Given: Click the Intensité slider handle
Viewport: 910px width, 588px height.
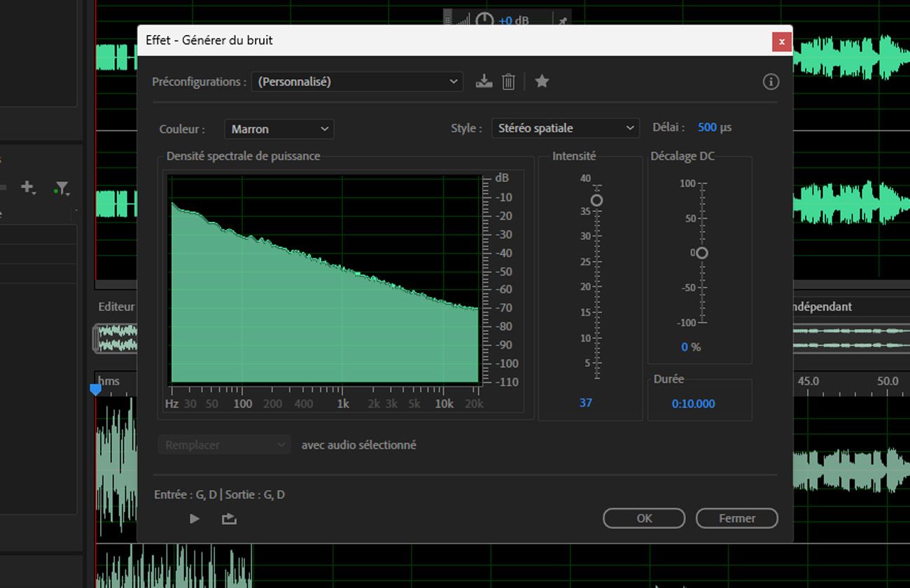Looking at the screenshot, I should [596, 200].
